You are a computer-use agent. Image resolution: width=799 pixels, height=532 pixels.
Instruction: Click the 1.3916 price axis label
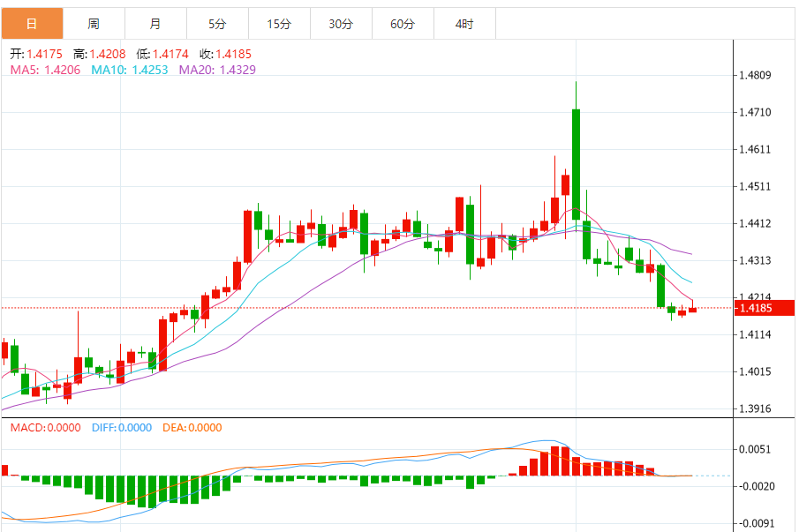755,408
